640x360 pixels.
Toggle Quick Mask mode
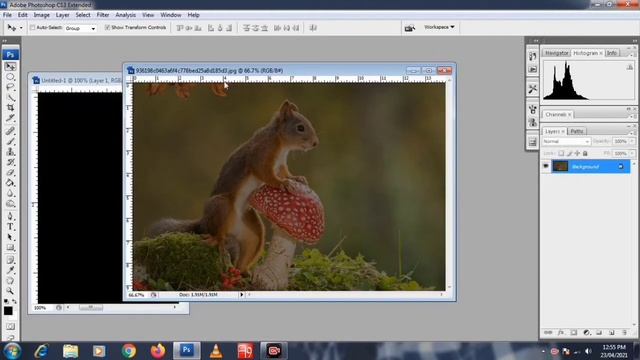click(10, 327)
